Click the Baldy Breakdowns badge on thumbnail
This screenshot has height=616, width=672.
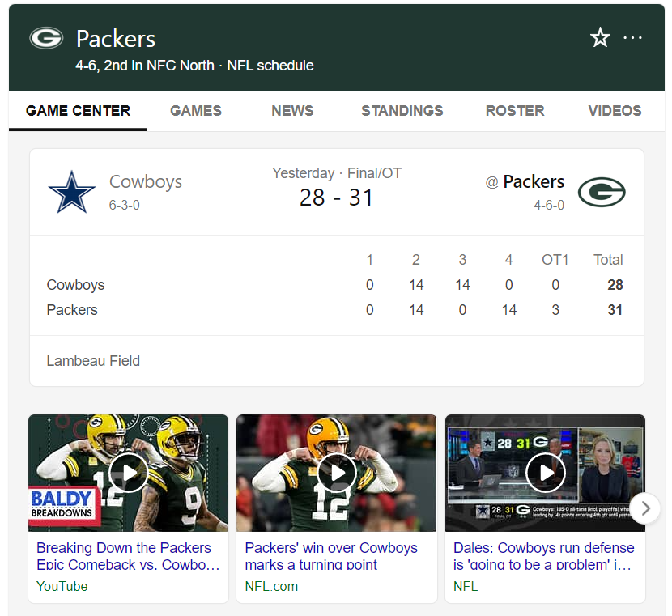pyautogui.click(x=64, y=506)
